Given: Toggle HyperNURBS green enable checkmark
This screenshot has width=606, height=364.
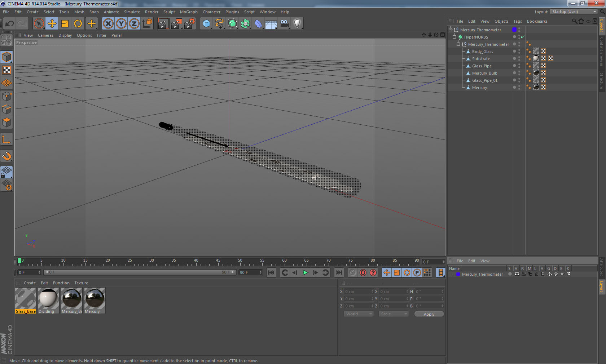Looking at the screenshot, I should point(523,37).
